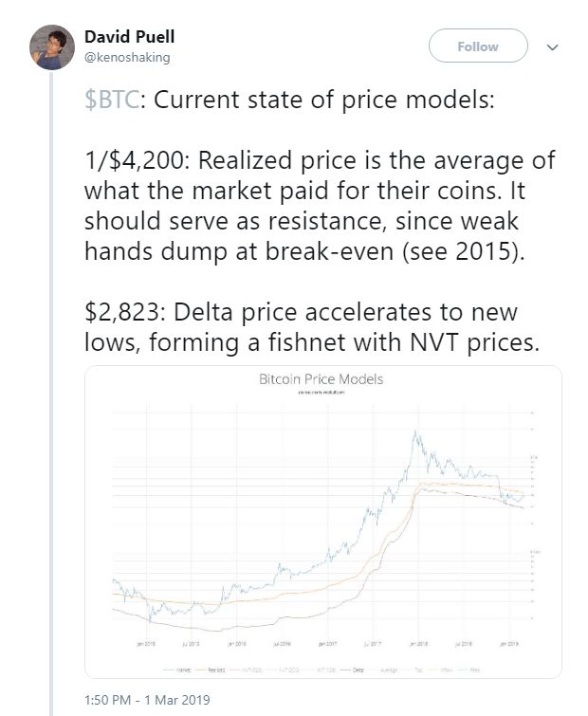Toggle the Market series in the chart legend
Image resolution: width=588 pixels, height=716 pixels.
tap(180, 670)
